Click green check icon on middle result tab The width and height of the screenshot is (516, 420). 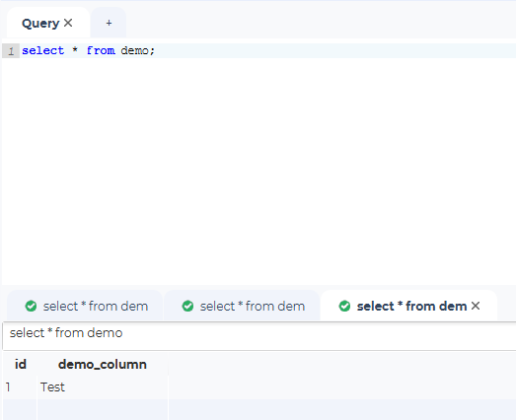tap(187, 307)
